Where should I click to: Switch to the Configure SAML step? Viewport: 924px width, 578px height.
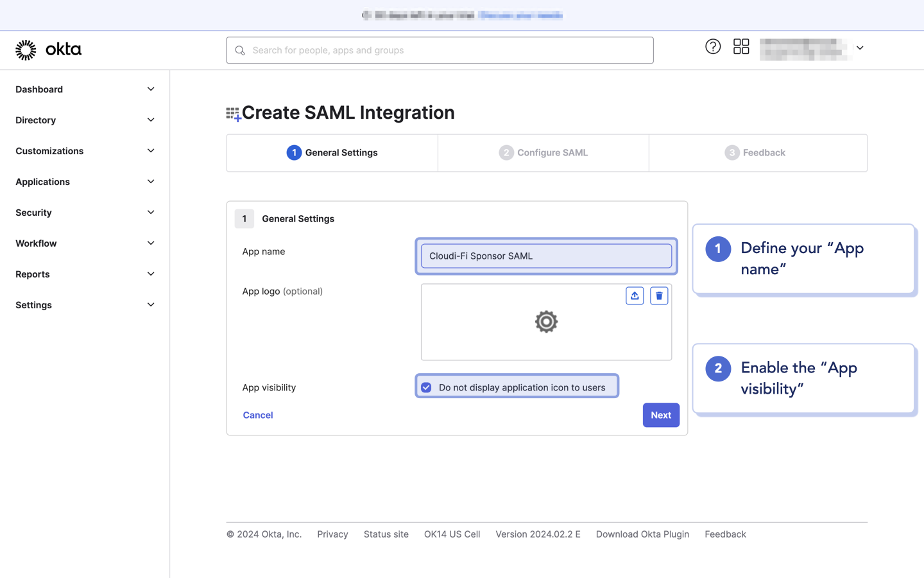pyautogui.click(x=543, y=152)
